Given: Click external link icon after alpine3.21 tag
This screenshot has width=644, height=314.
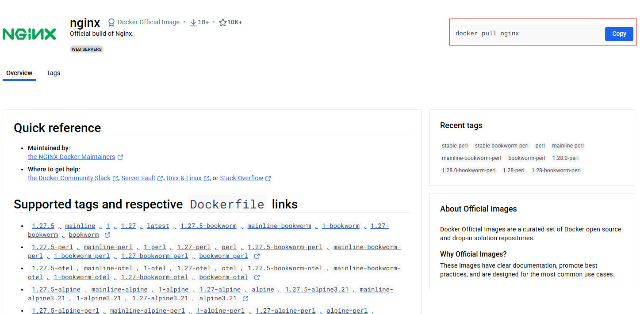Looking at the screenshot, I should [245, 299].
